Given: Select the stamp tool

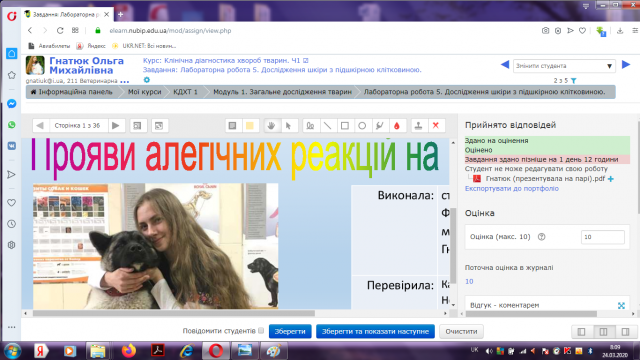Looking at the screenshot, I should pos(418,126).
